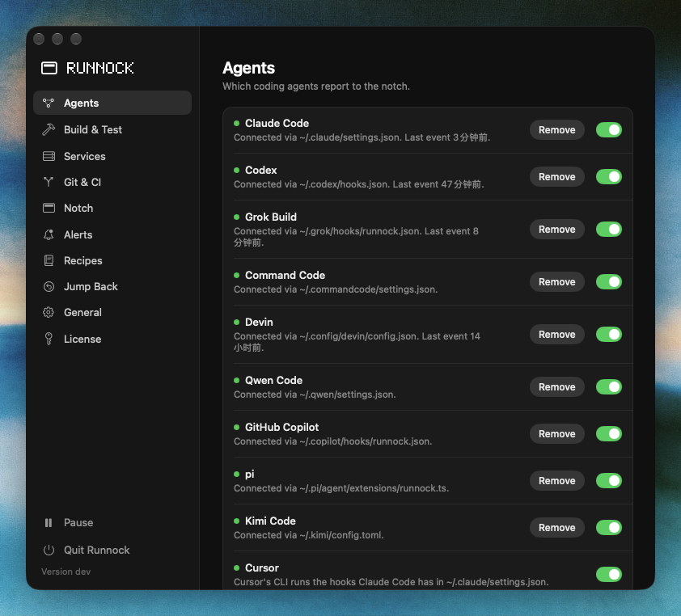Disable the Devin agent toggle
The width and height of the screenshot is (681, 616).
(x=608, y=334)
